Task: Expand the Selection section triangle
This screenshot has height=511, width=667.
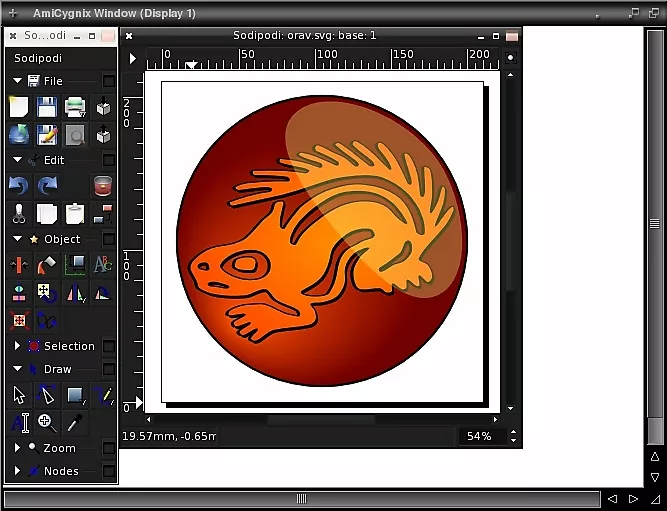Action: coord(17,346)
